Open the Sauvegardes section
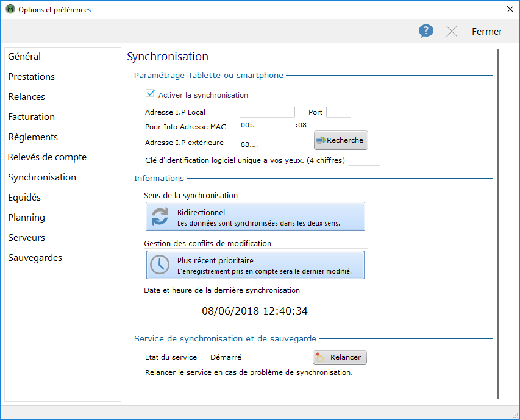The image size is (520, 420). [x=35, y=258]
